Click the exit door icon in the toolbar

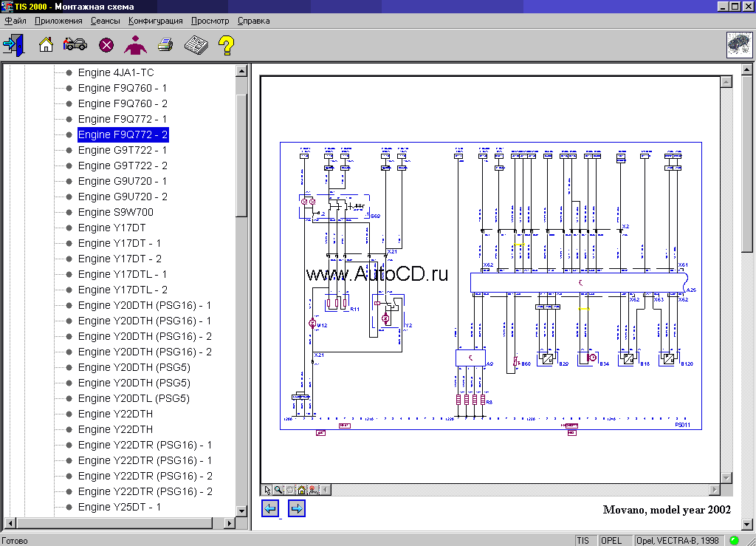point(13,45)
